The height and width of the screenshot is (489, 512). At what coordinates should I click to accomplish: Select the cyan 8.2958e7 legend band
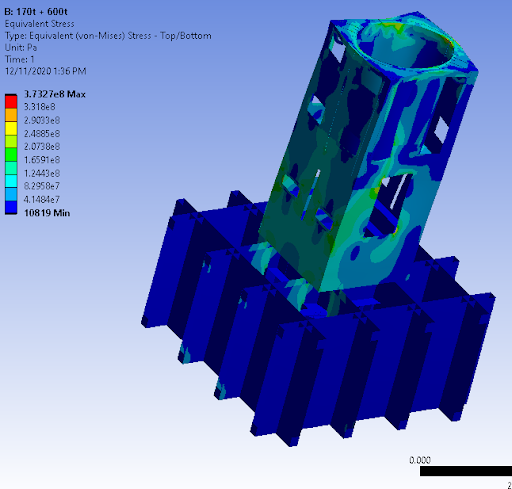click(11, 181)
